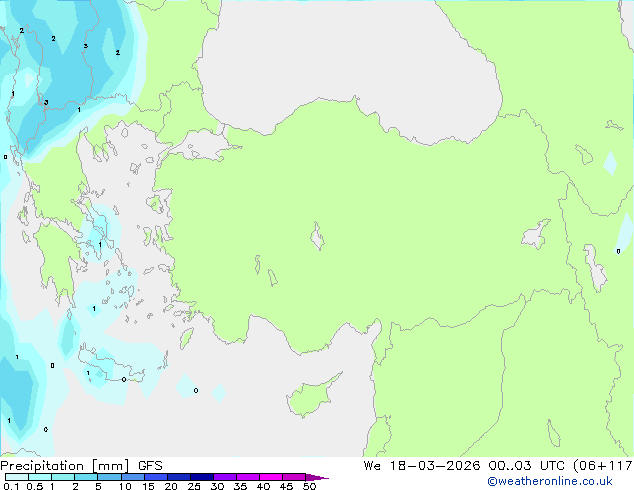The height and width of the screenshot is (490, 634).
Task: Click the '0.1' legend scale label
Action: click(x=11, y=486)
